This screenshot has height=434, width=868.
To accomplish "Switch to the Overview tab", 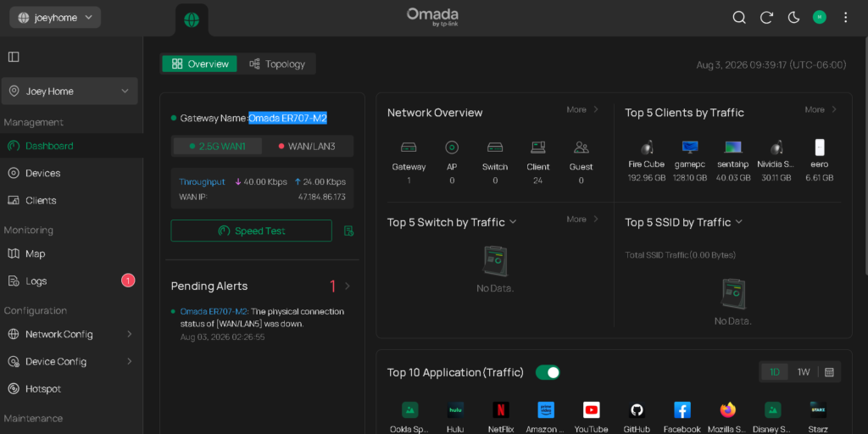I will pos(200,64).
